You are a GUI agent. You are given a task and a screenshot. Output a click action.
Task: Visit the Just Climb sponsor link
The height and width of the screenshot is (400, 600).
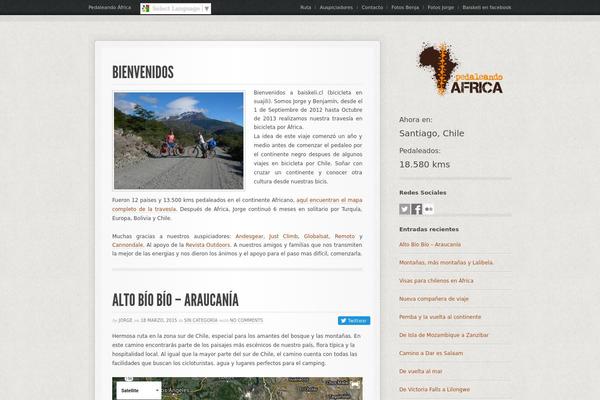[283, 236]
